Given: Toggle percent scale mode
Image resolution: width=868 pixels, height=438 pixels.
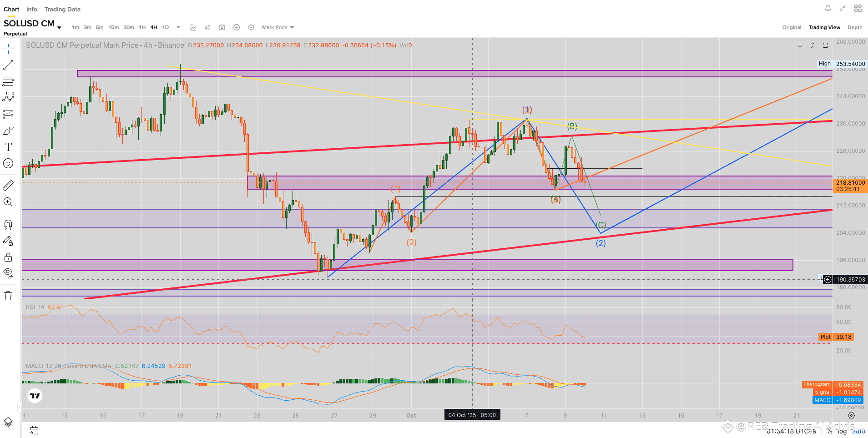Looking at the screenshot, I should pos(829,431).
